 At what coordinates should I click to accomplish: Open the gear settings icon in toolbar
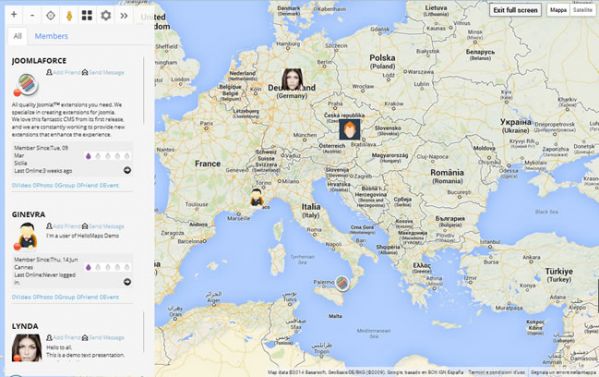click(106, 15)
